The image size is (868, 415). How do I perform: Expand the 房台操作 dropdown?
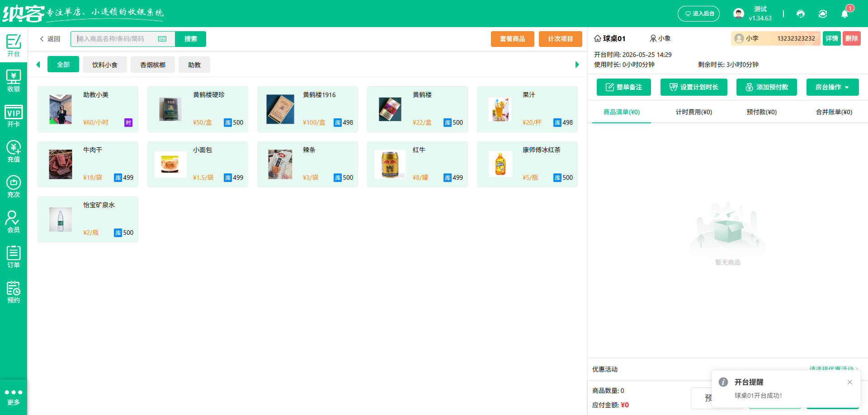[x=832, y=87]
